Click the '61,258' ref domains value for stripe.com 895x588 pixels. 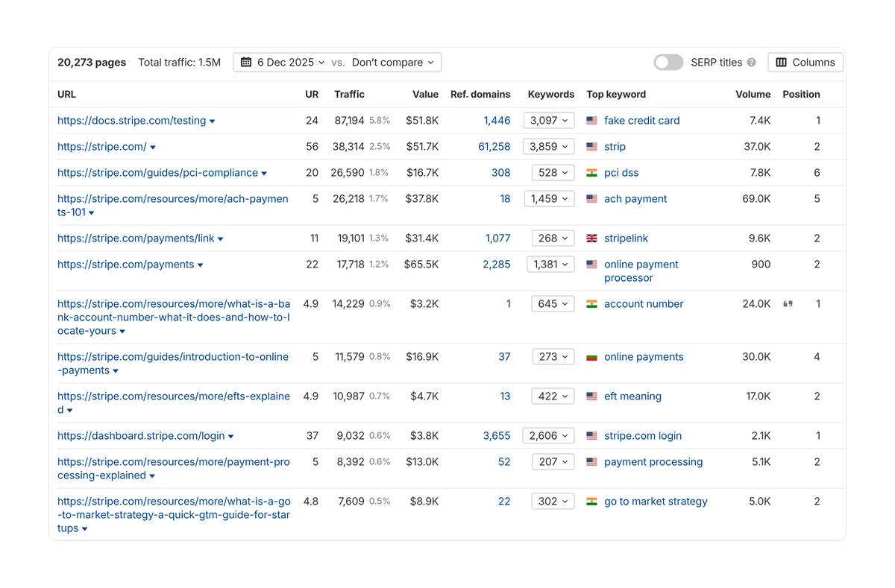(494, 146)
